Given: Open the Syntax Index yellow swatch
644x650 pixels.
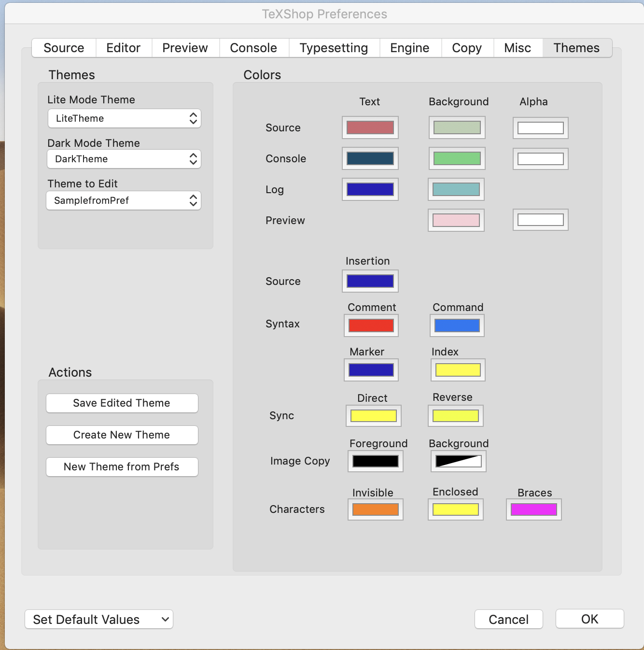Looking at the screenshot, I should coord(458,370).
